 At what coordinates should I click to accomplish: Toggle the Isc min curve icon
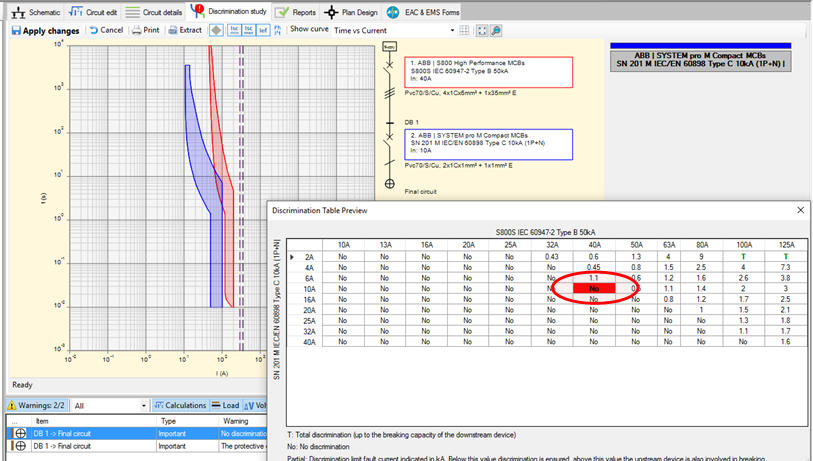point(234,31)
